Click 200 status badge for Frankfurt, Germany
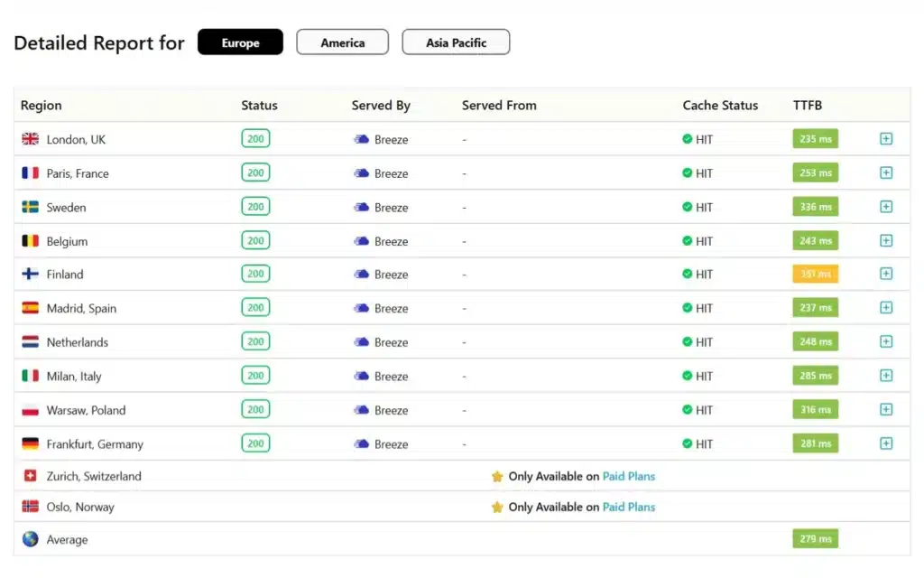 (x=255, y=443)
